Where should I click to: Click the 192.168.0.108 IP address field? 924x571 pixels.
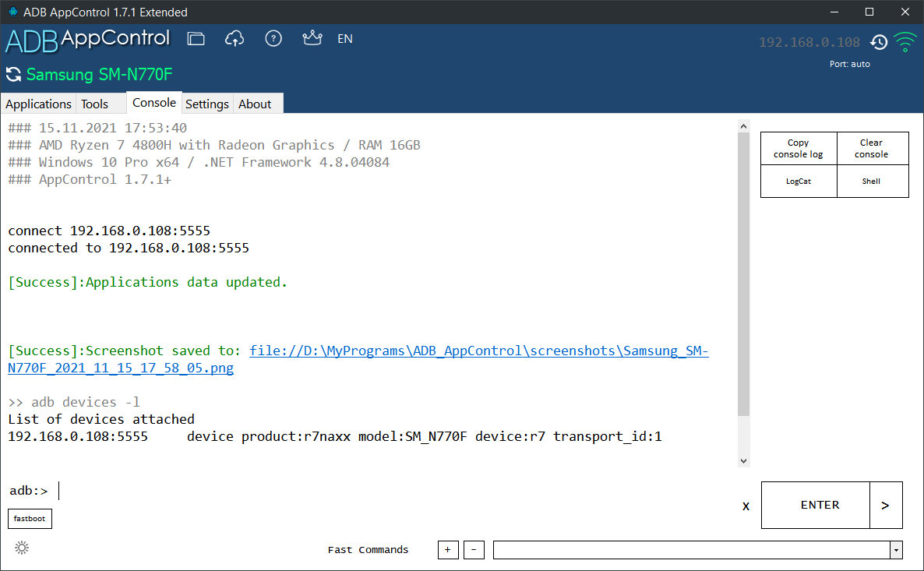(809, 42)
